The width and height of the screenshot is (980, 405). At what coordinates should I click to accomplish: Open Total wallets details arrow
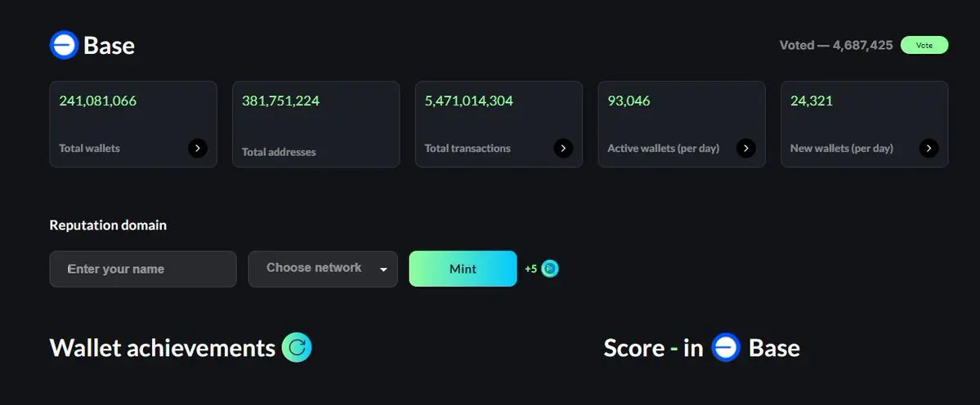[198, 148]
